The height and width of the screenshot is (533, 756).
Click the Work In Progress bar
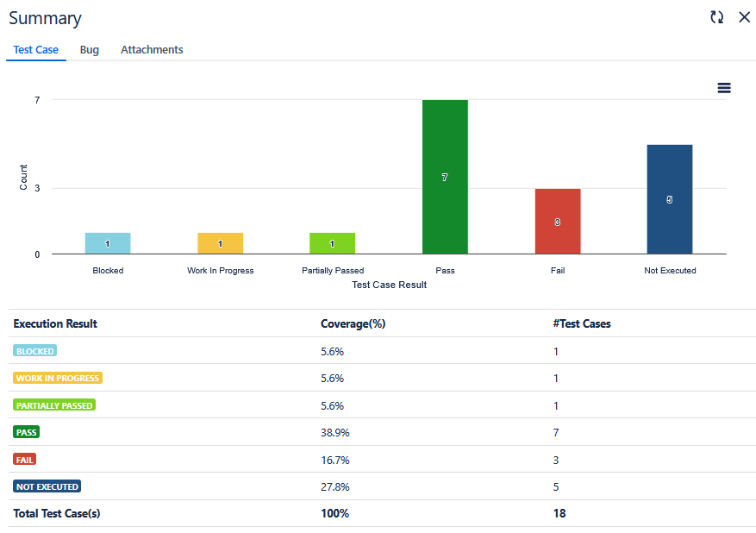coord(220,242)
